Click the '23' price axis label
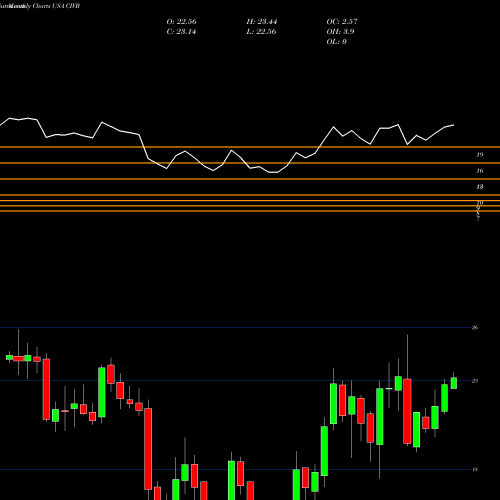 tap(475, 381)
